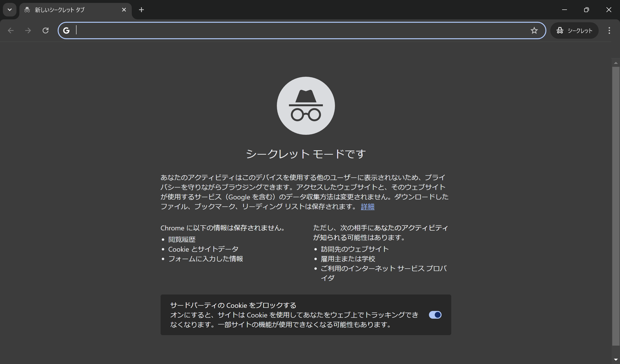The image size is (620, 364).
Task: Click the forward navigation arrow
Action: click(28, 30)
